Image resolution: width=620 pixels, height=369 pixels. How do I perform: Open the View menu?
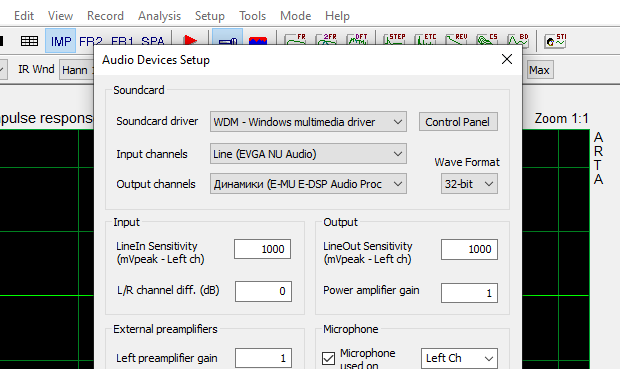click(x=60, y=16)
